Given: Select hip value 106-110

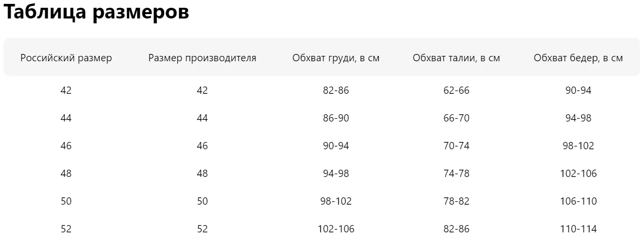Looking at the screenshot, I should 578,201.
